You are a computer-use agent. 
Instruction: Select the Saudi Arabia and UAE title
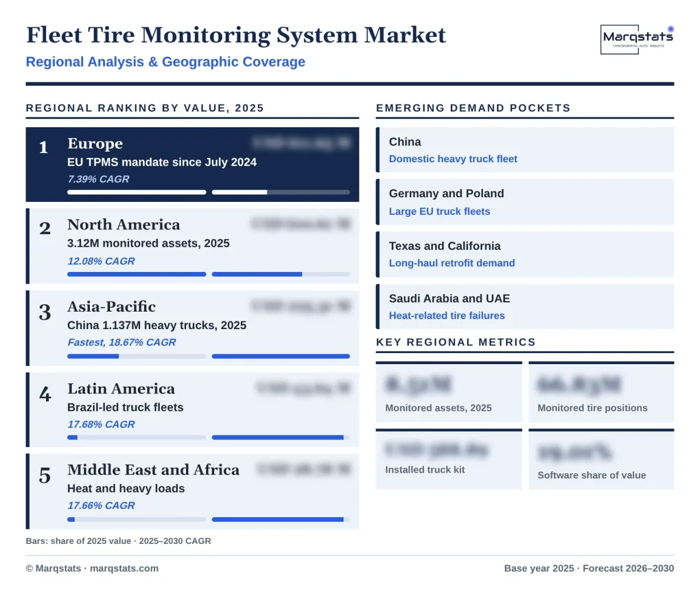(450, 298)
